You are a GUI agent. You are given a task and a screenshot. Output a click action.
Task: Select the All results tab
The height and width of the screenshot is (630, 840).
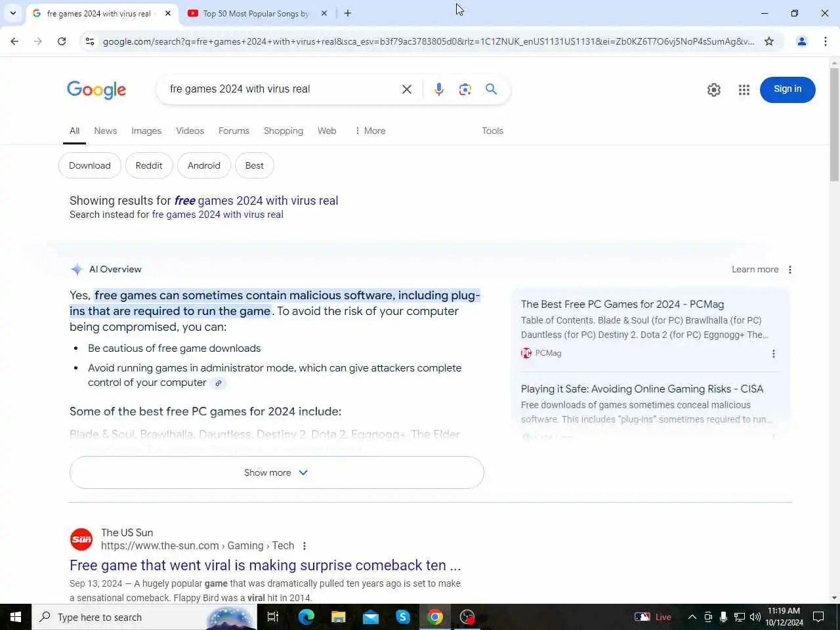click(75, 131)
